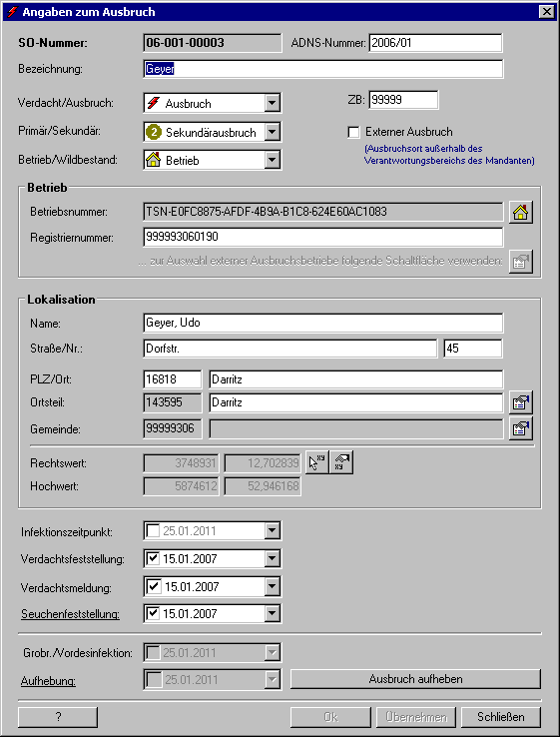The width and height of the screenshot is (560, 737).
Task: Click the Übernehmen button
Action: [416, 717]
